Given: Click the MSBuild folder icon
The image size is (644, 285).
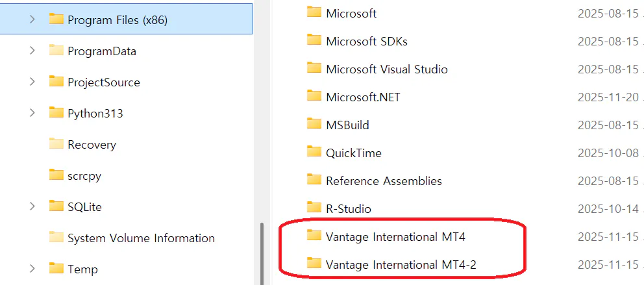Looking at the screenshot, I should (x=314, y=124).
